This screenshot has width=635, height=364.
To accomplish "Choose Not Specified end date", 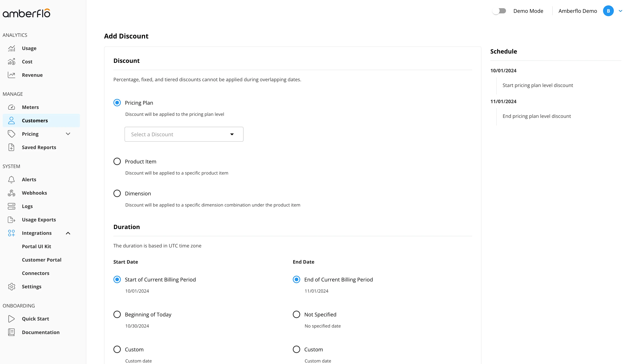I will [296, 315].
